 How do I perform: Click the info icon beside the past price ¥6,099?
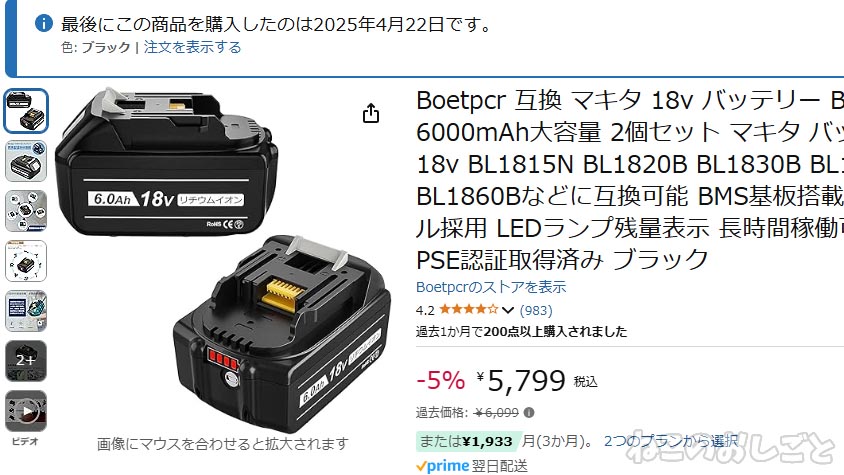coord(529,413)
